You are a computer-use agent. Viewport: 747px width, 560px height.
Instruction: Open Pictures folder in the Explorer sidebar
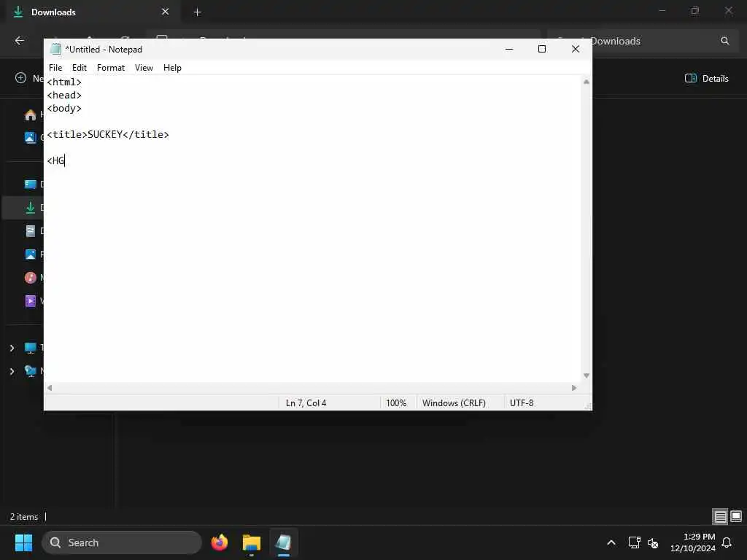pos(31,254)
